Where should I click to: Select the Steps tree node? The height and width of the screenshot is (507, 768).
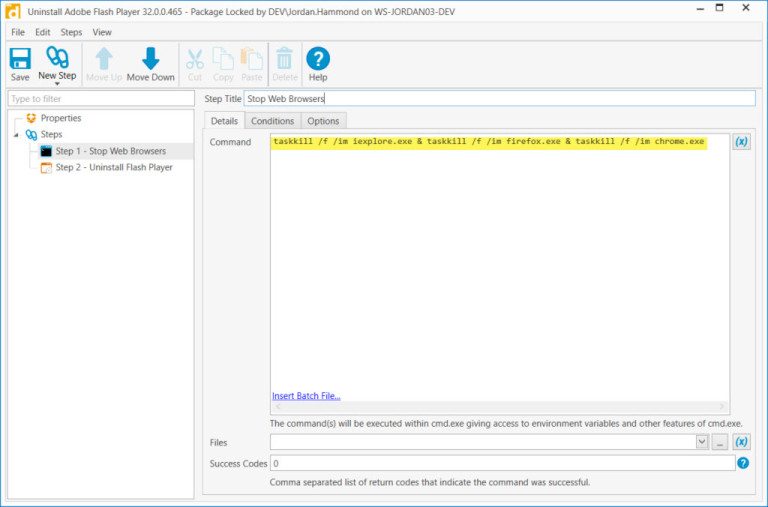(51, 134)
